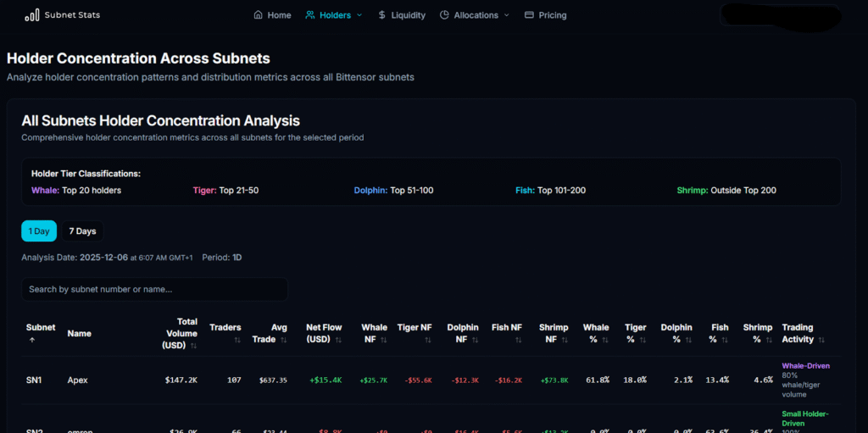The height and width of the screenshot is (433, 868).
Task: Click the Subnet Stats bar chart logo
Action: (31, 15)
